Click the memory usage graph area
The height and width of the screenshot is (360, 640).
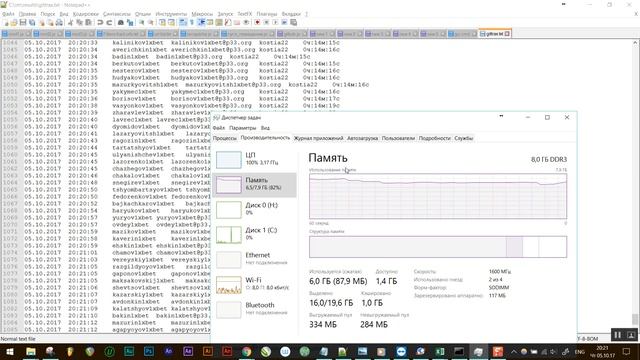point(438,196)
